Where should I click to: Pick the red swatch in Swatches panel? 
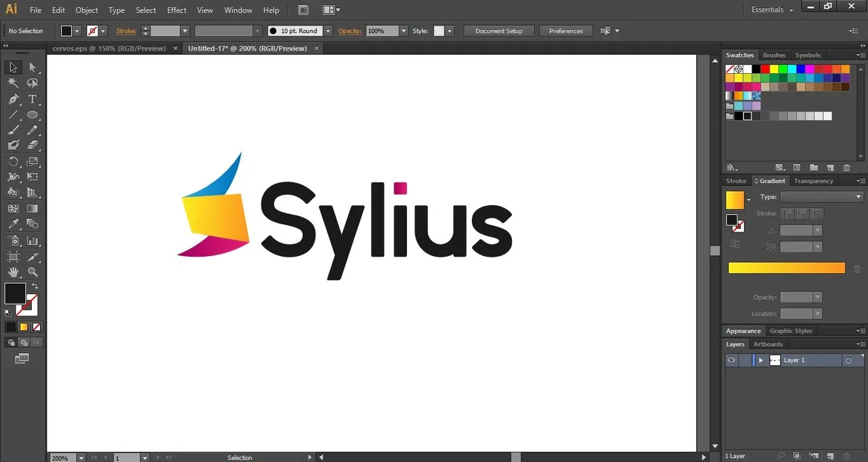click(x=765, y=69)
